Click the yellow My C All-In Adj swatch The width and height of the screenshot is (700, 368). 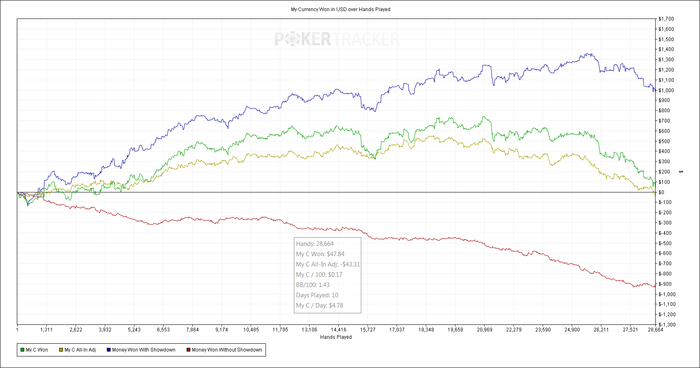[x=61, y=350]
